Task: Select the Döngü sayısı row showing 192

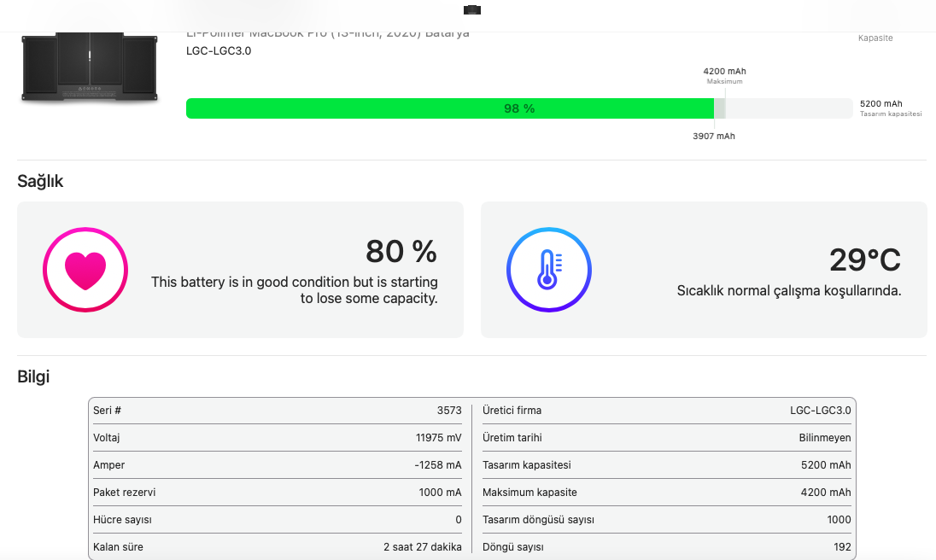Action: (666, 546)
